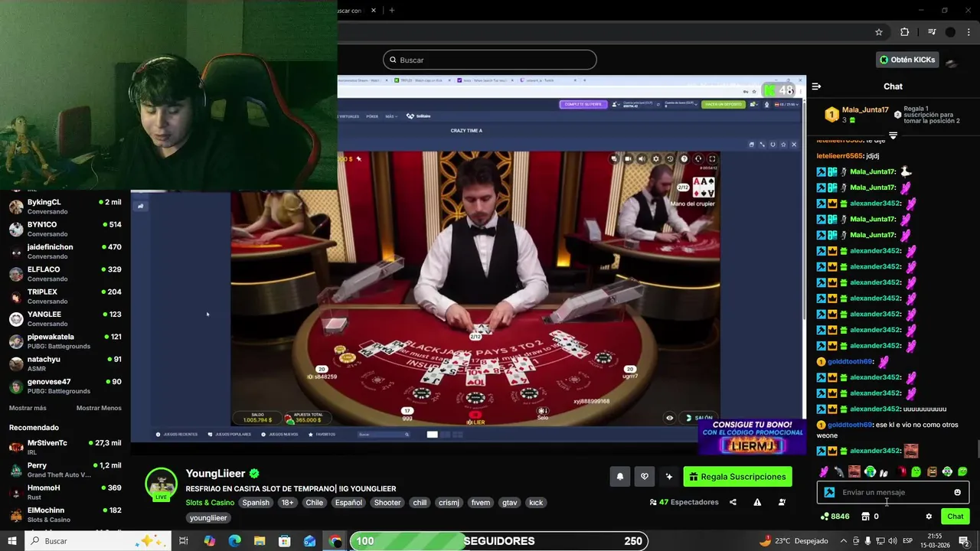Click the Shooter tag
The image size is (980, 551).
387,503
